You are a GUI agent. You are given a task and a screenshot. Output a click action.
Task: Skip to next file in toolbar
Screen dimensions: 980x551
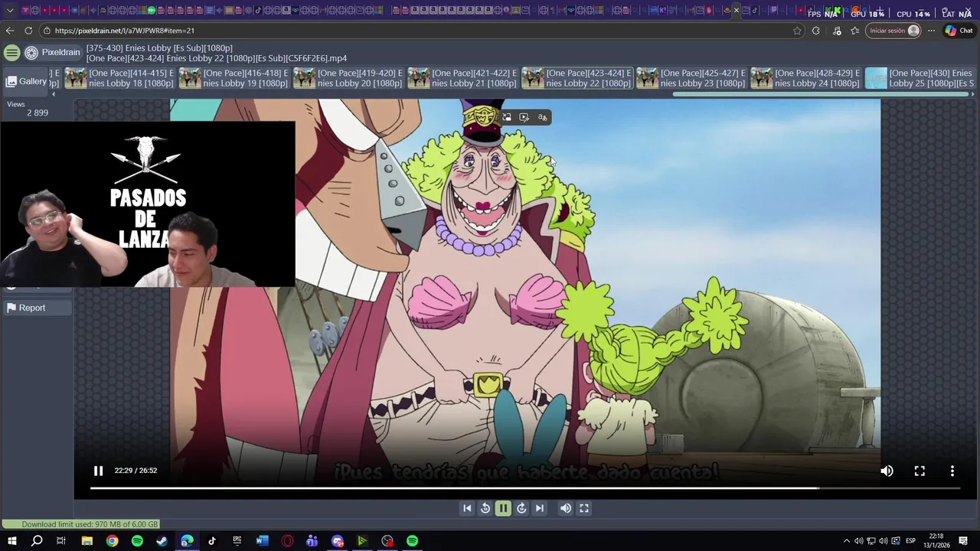point(540,508)
